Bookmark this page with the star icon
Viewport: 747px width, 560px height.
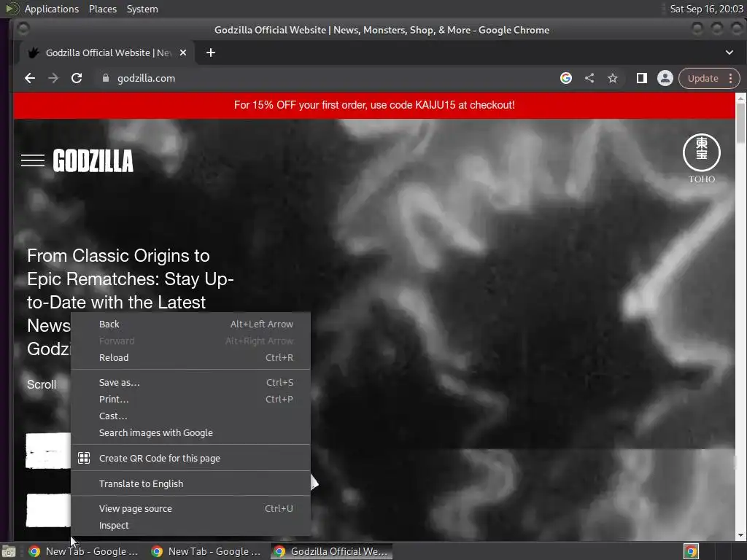(x=613, y=78)
